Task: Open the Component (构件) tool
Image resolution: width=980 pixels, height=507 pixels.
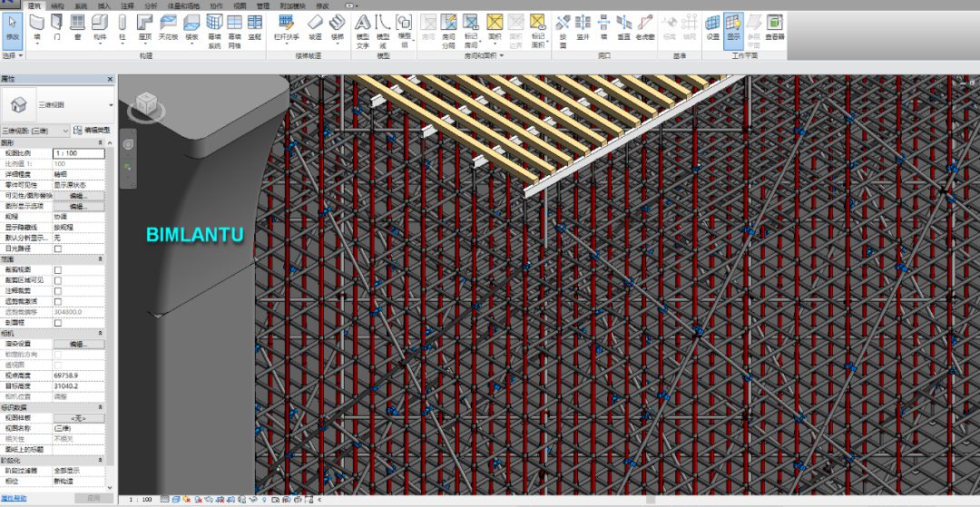Action: [x=100, y=29]
